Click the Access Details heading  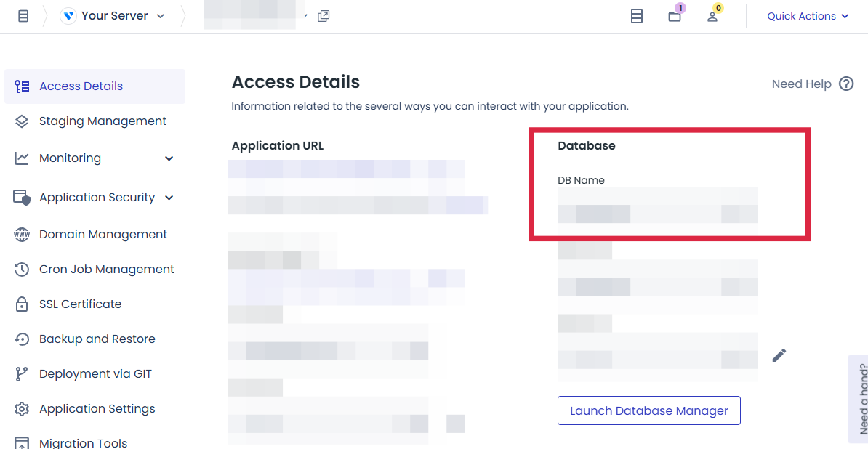296,82
